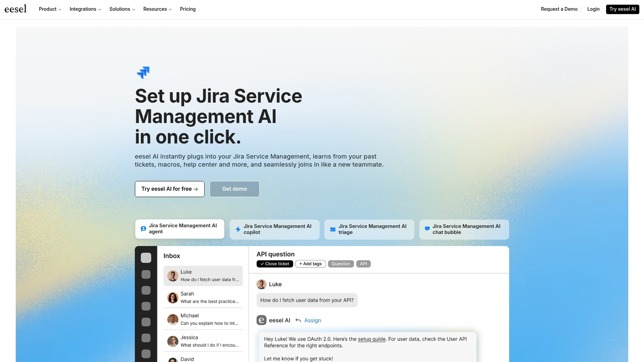Open the Resources dropdown

click(x=157, y=9)
